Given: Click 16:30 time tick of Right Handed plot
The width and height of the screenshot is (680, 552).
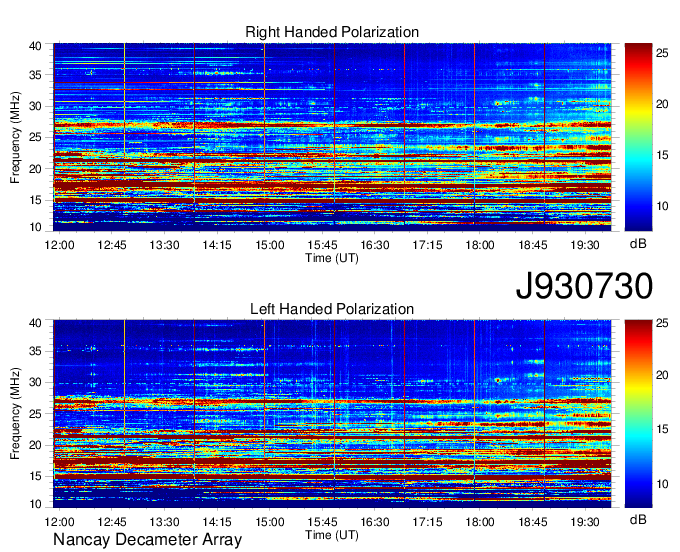Looking at the screenshot, I should pos(375,245).
